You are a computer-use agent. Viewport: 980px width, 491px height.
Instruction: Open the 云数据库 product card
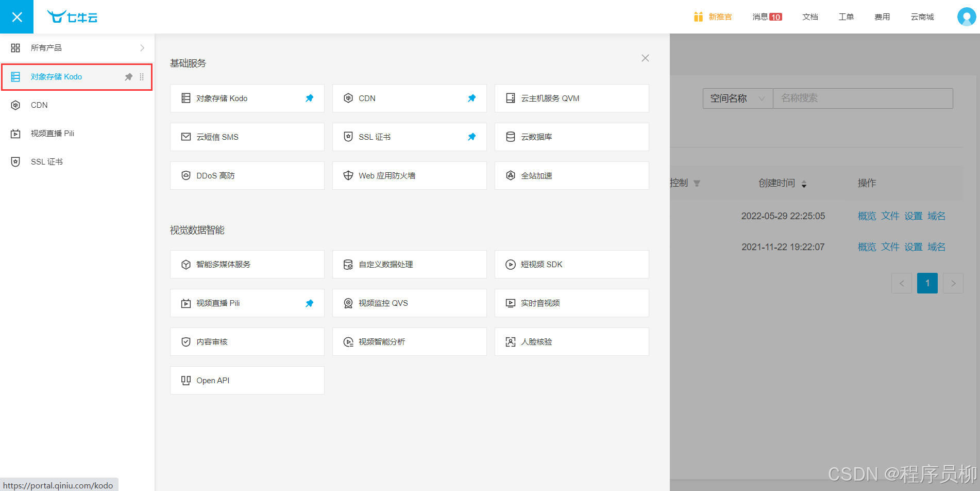572,137
